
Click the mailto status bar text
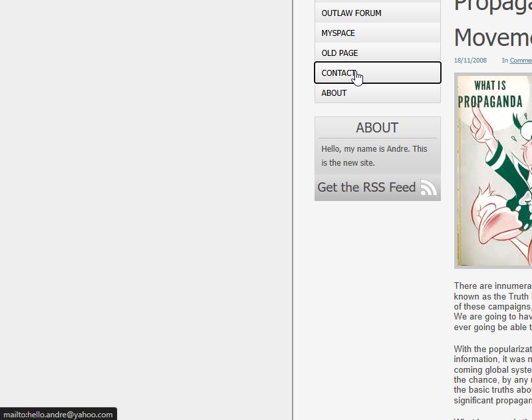(x=58, y=415)
